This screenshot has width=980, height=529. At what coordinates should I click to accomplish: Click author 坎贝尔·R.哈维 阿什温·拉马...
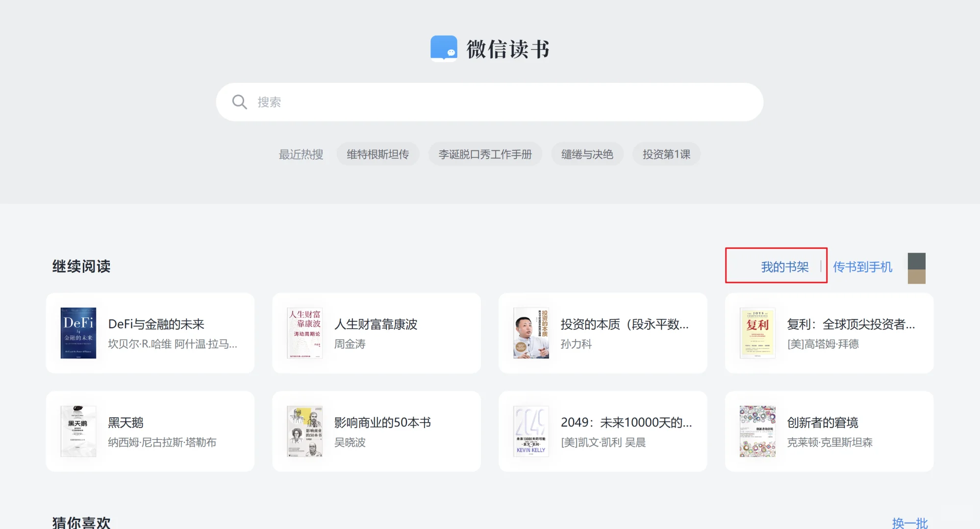tap(173, 344)
